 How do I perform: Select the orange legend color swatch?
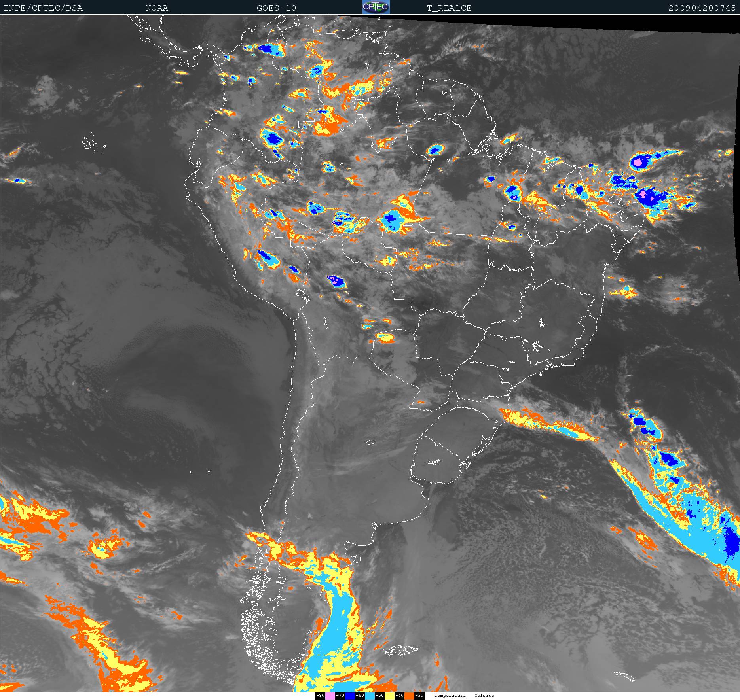pyautogui.click(x=409, y=696)
